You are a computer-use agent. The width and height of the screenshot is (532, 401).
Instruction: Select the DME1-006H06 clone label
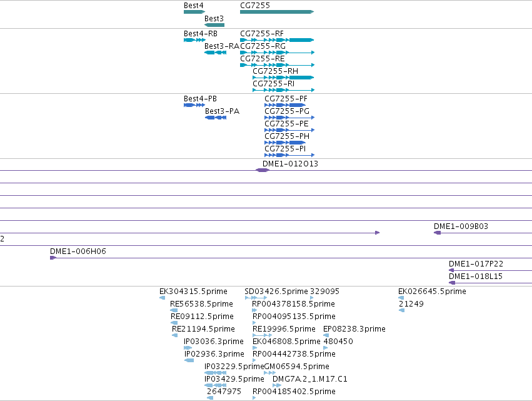78,251
